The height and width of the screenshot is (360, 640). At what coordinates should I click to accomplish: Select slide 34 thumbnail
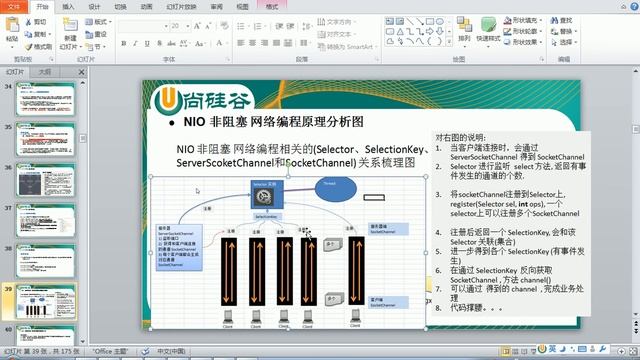46,99
